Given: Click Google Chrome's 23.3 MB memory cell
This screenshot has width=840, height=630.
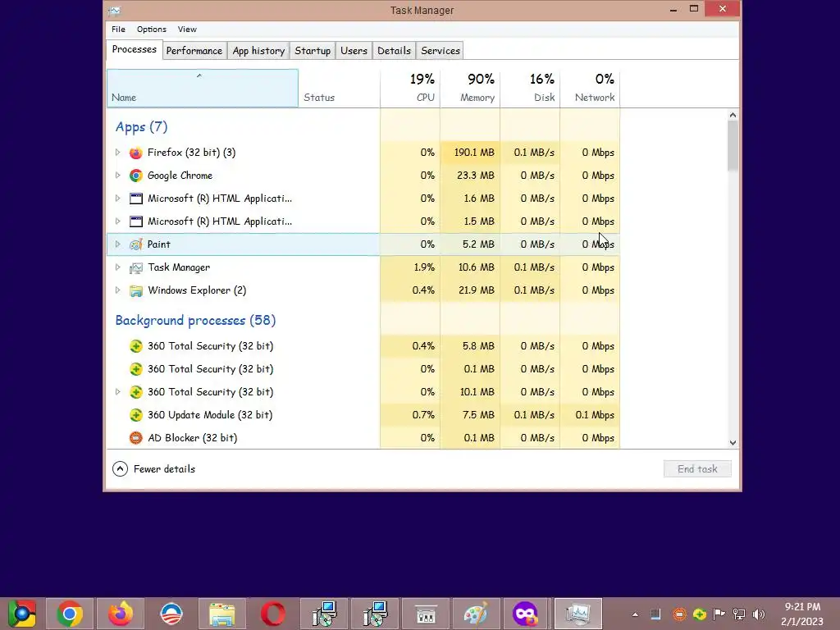Looking at the screenshot, I should pos(470,176).
